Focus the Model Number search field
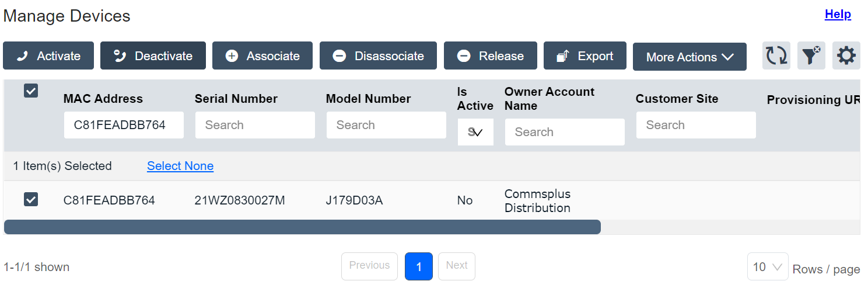The height and width of the screenshot is (281, 868). pyautogui.click(x=386, y=125)
